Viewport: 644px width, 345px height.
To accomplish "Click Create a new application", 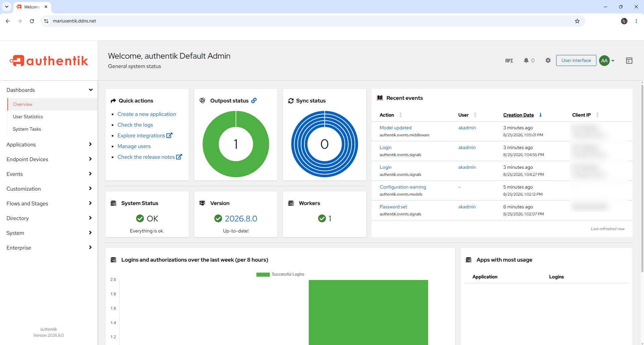I will 147,114.
